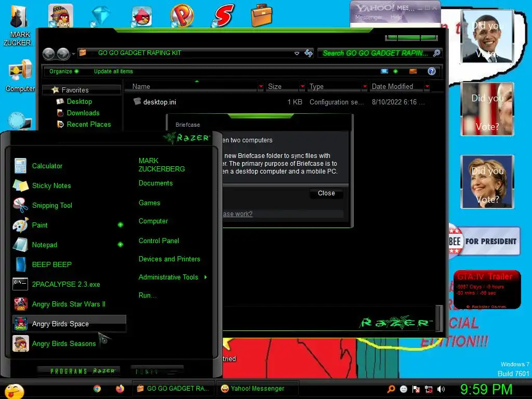Open Devices and Printers
Viewport: 532px width, 399px height.
click(x=169, y=259)
